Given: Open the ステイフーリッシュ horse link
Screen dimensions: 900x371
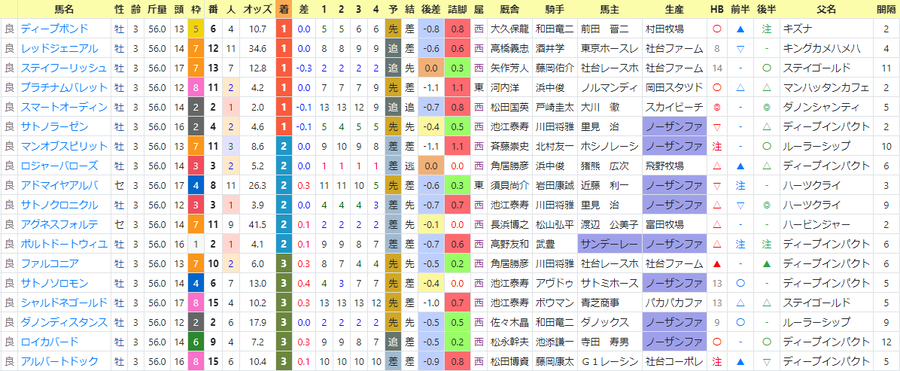Looking at the screenshot, I should click(x=64, y=68).
